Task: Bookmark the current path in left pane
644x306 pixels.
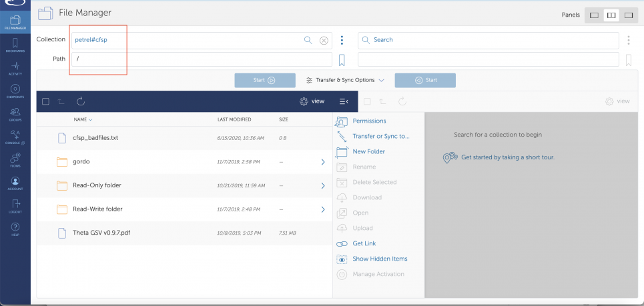Action: tap(342, 60)
